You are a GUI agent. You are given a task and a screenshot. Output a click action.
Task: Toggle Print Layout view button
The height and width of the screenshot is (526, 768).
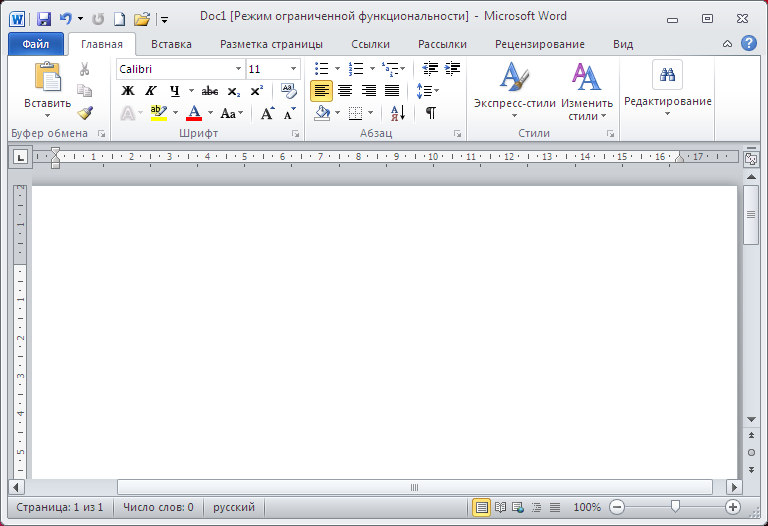click(481, 507)
